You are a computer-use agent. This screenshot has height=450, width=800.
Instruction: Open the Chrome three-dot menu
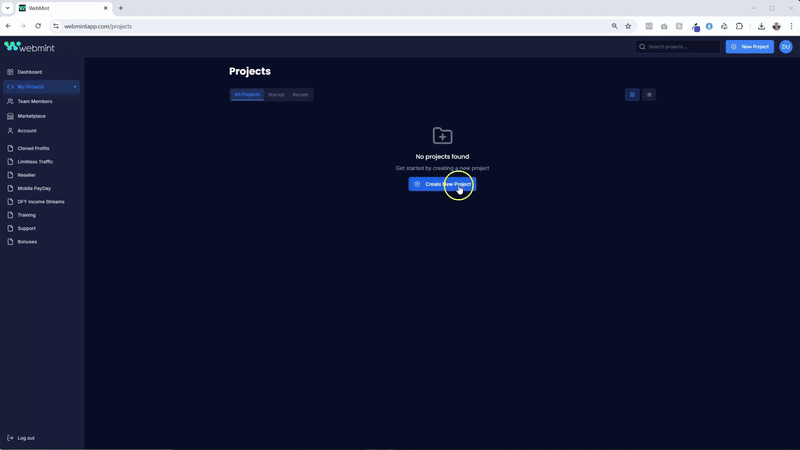coord(791,26)
